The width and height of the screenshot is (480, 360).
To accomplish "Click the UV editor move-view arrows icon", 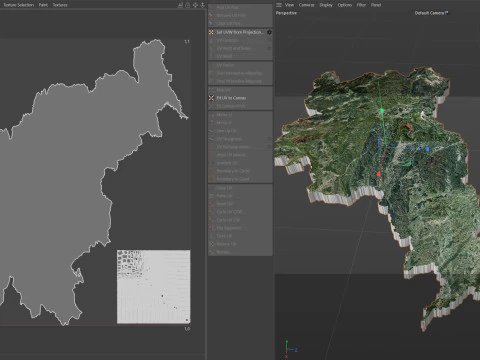I will (195, 5).
